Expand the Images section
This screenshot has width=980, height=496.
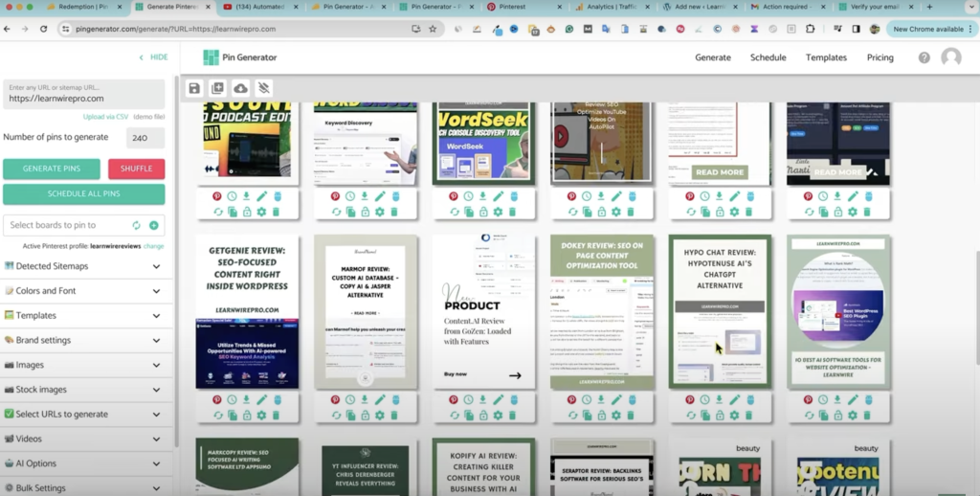[84, 365]
